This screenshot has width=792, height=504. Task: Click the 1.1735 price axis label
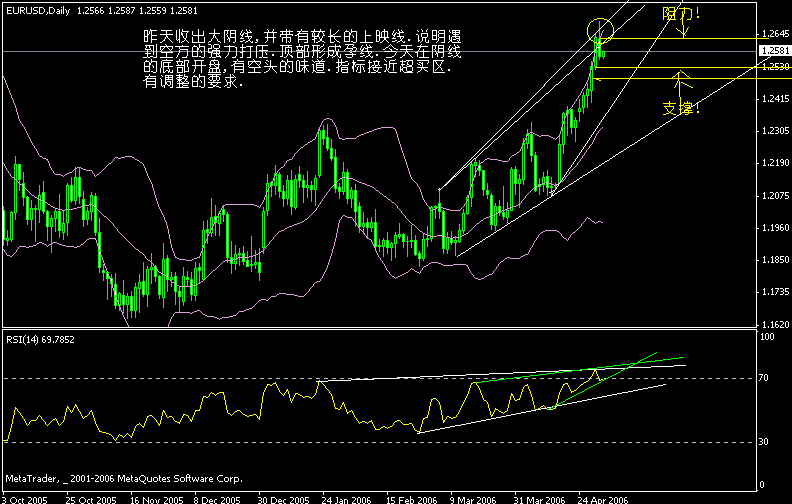pyautogui.click(x=775, y=292)
